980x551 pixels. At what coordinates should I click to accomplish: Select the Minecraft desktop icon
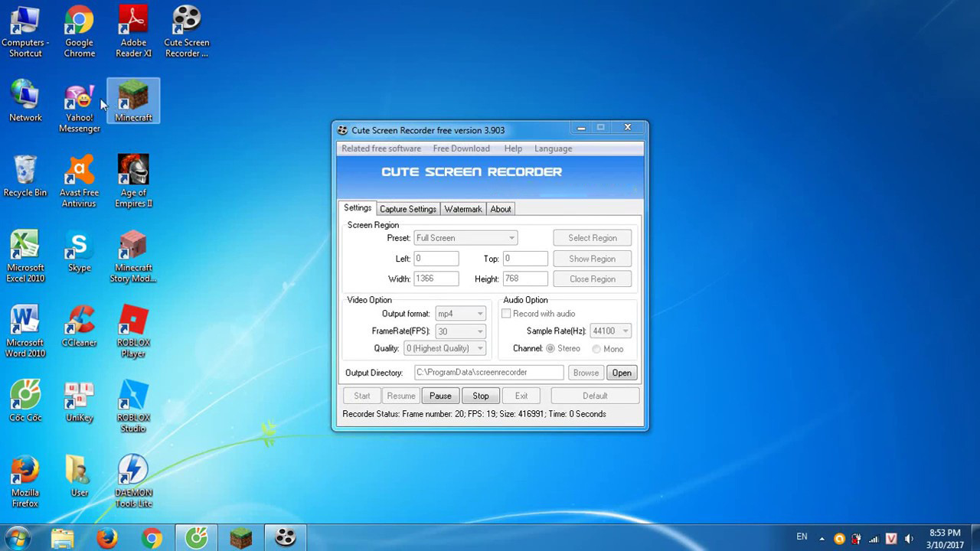pos(133,100)
